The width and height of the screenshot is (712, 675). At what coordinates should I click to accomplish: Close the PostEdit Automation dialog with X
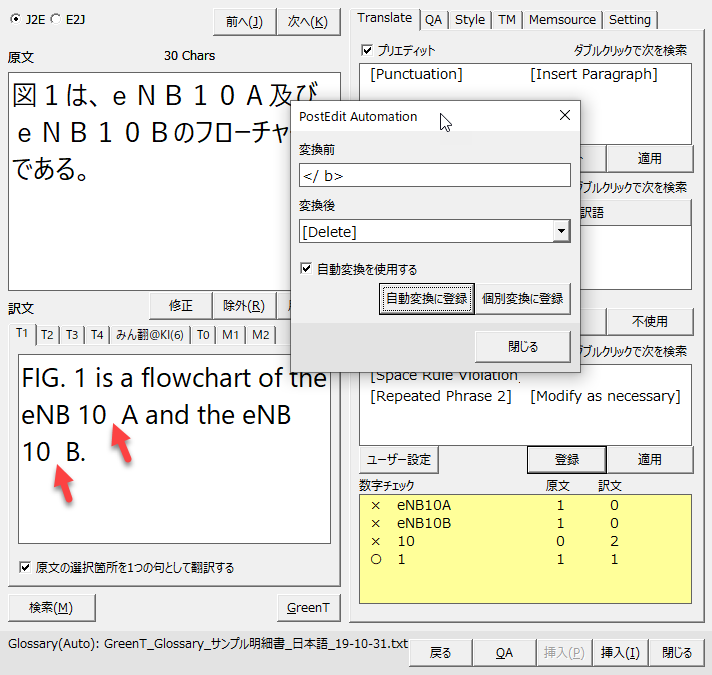tap(564, 116)
